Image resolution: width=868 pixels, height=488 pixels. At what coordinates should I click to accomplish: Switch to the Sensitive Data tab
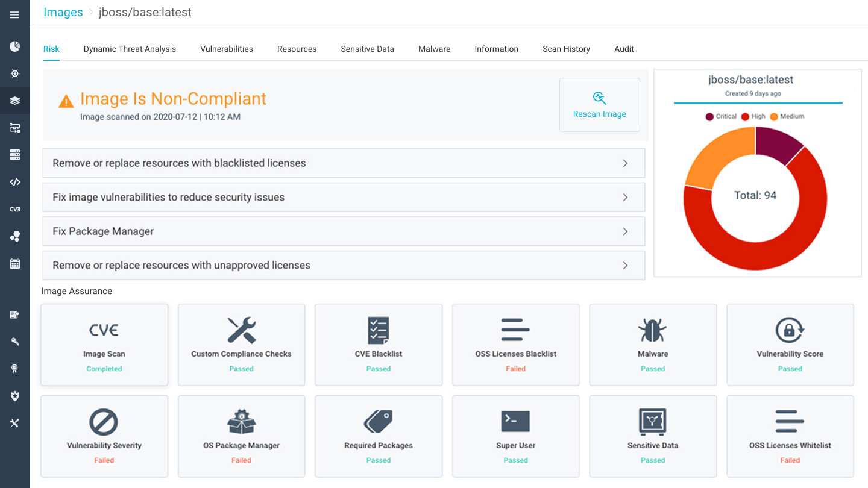click(x=367, y=49)
